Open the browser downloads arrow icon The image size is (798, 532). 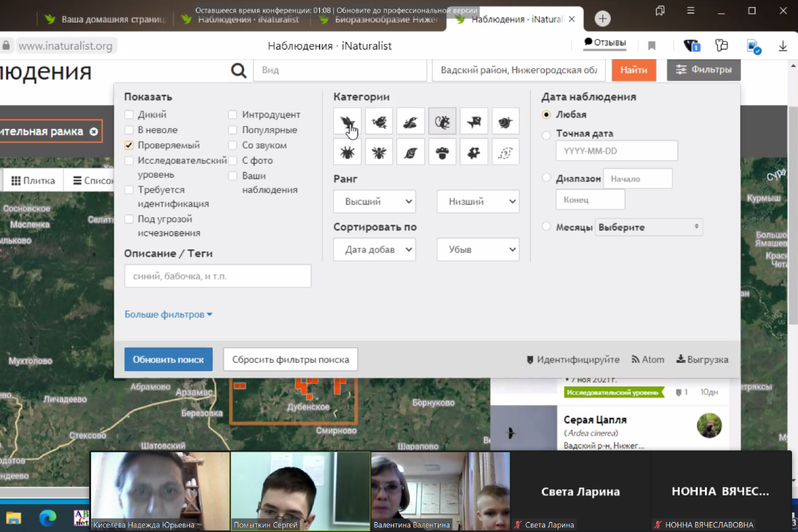783,46
